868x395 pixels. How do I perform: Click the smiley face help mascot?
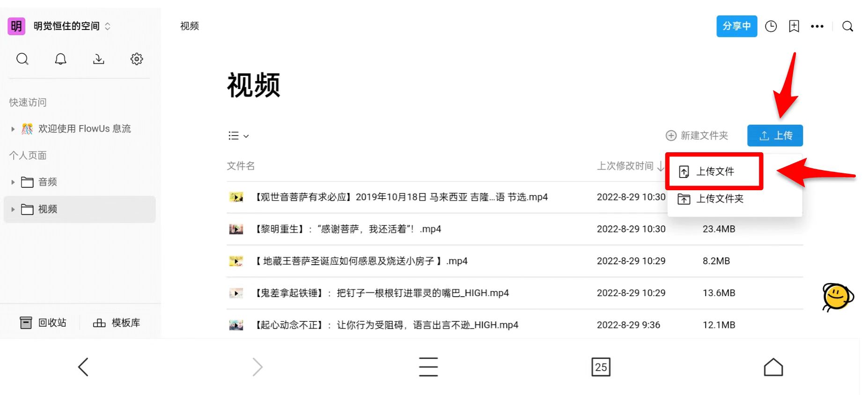tap(838, 297)
